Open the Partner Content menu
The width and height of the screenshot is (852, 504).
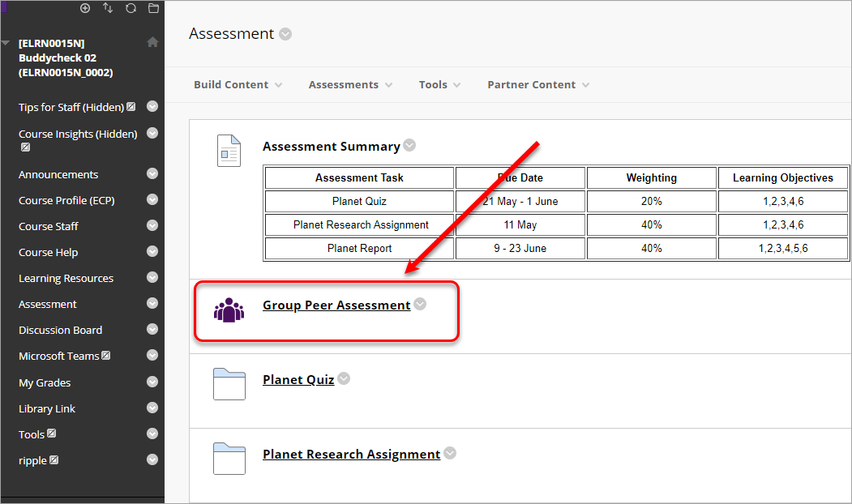pyautogui.click(x=538, y=85)
